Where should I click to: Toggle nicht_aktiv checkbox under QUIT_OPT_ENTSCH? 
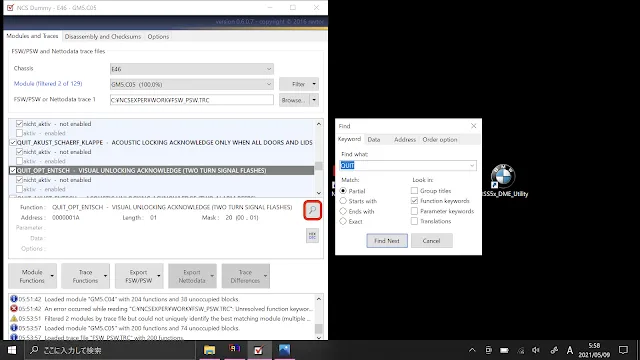point(19,180)
